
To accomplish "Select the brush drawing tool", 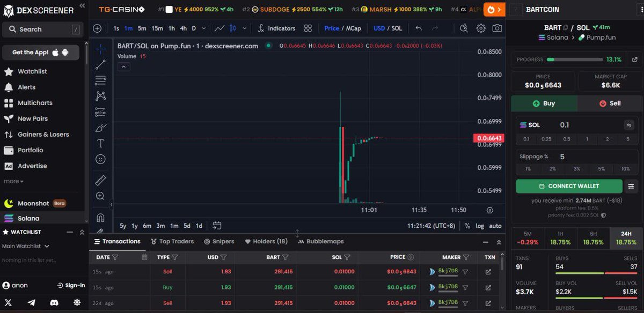I will tap(100, 128).
